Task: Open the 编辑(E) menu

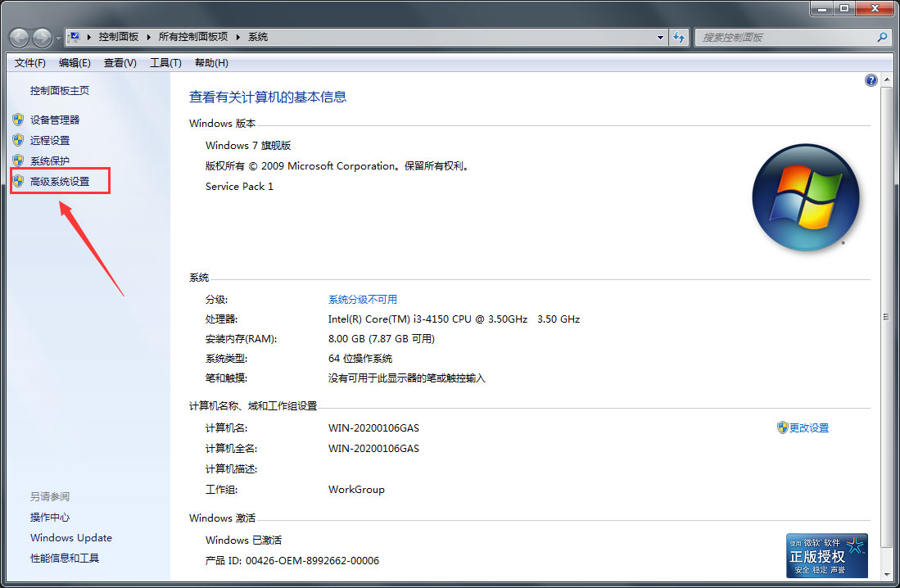Action: click(75, 62)
